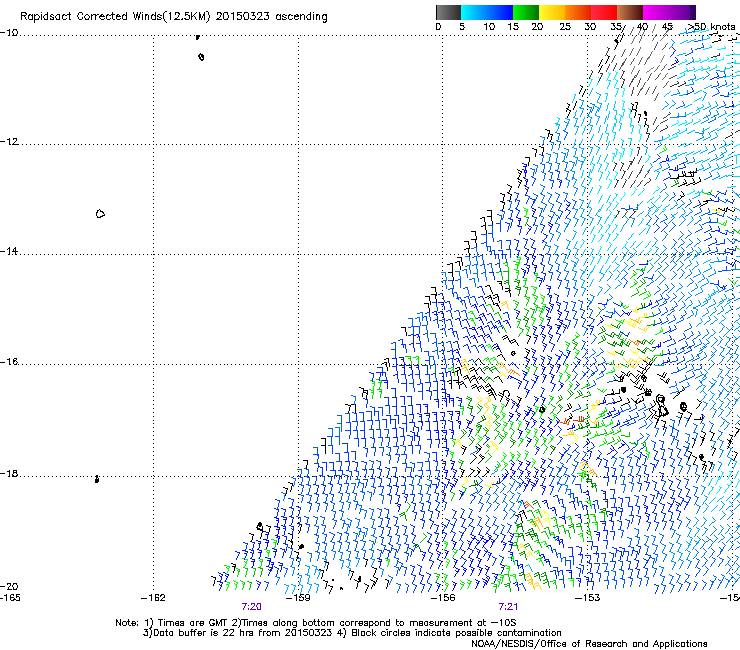This screenshot has height=650, width=740.
Task: Click the '-156' longitude axis label
Action: click(443, 598)
